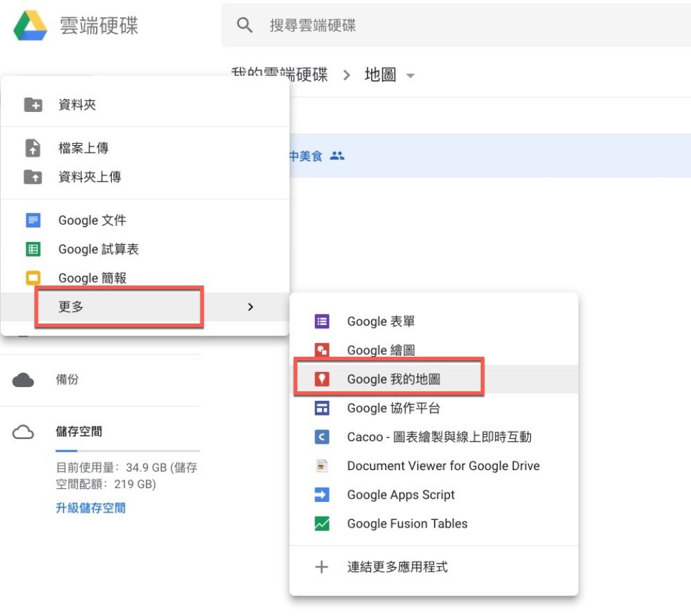The width and height of the screenshot is (691, 616).
Task: Click the Google Drive logo icon
Action: pos(30,26)
